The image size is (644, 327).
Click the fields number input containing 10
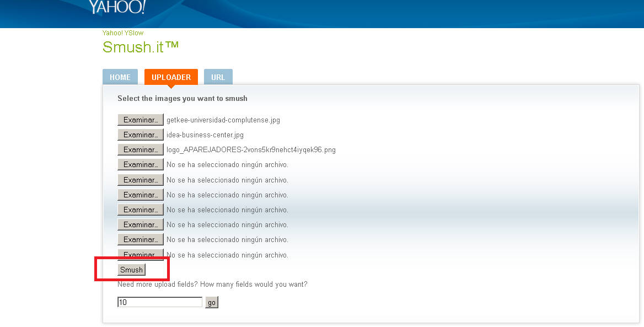tap(160, 302)
